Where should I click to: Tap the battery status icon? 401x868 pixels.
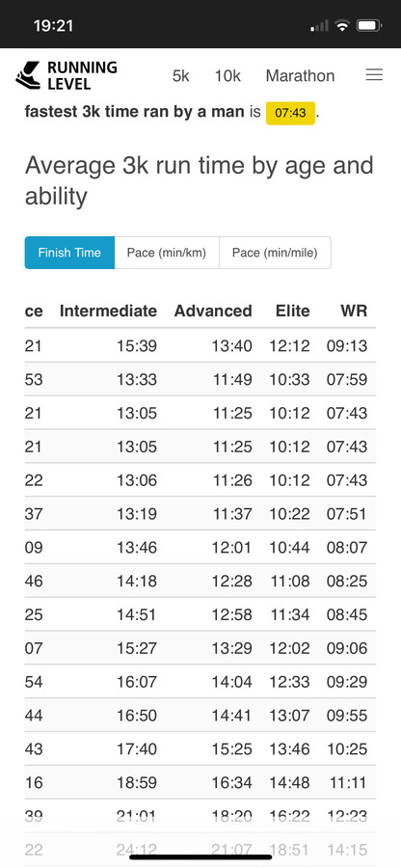[x=368, y=25]
